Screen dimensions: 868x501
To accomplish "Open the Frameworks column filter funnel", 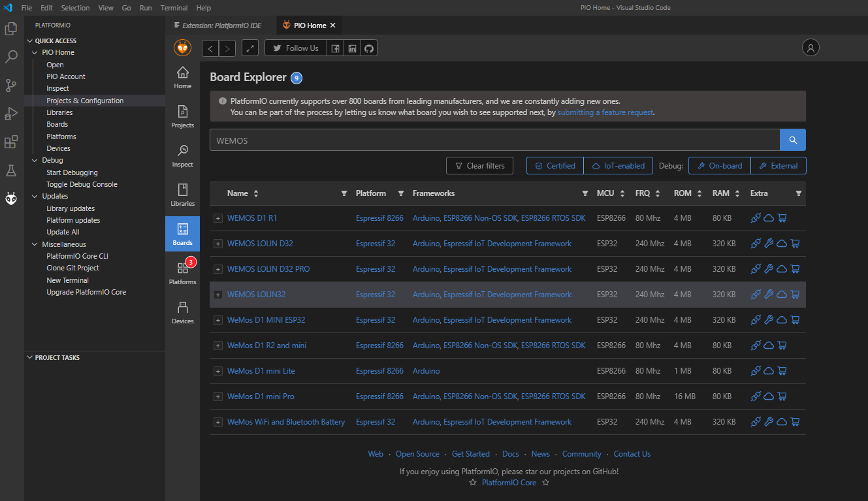I will point(585,193).
